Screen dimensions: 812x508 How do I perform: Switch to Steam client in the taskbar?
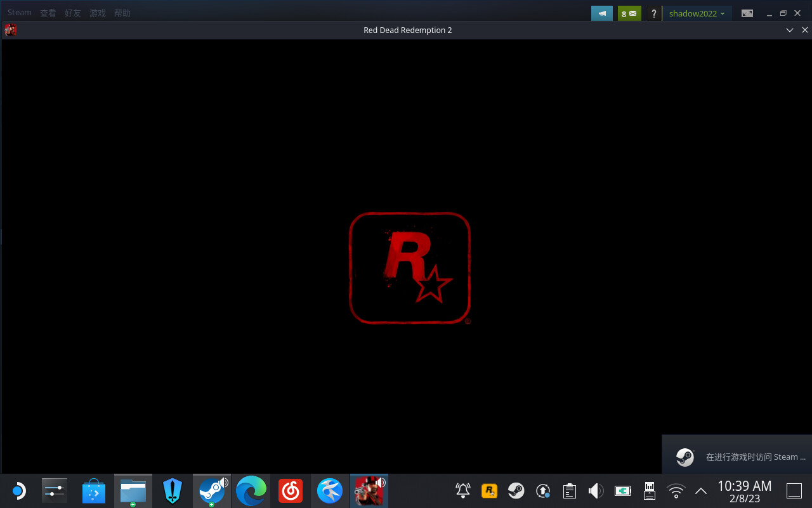click(x=212, y=491)
